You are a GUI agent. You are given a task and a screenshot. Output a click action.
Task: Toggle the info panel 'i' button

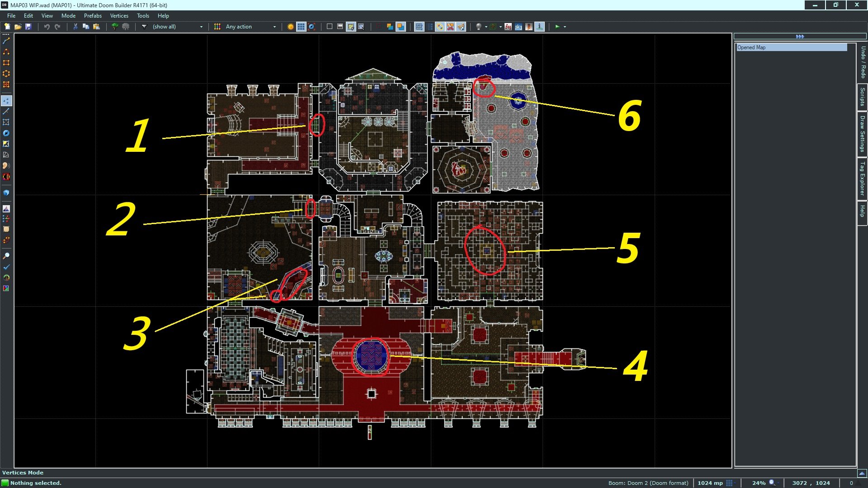pyautogui.click(x=539, y=27)
